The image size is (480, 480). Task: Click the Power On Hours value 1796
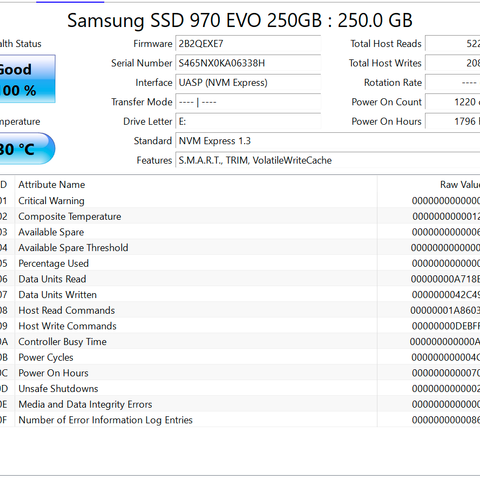(x=453, y=121)
